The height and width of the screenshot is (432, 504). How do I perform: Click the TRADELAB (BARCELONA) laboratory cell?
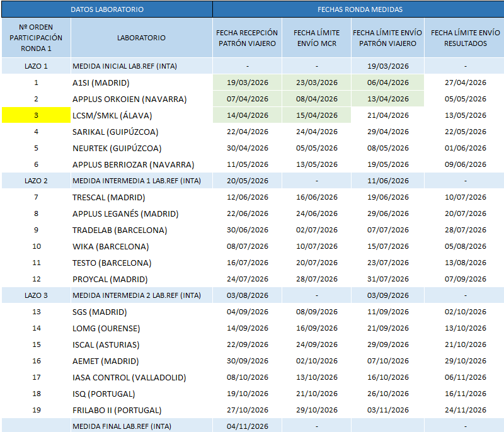[x=120, y=230]
